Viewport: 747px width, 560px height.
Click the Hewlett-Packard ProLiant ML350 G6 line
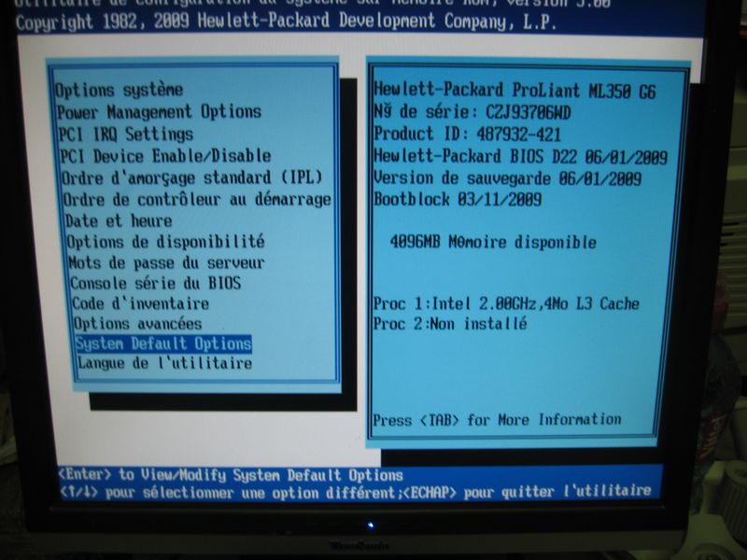pos(515,90)
